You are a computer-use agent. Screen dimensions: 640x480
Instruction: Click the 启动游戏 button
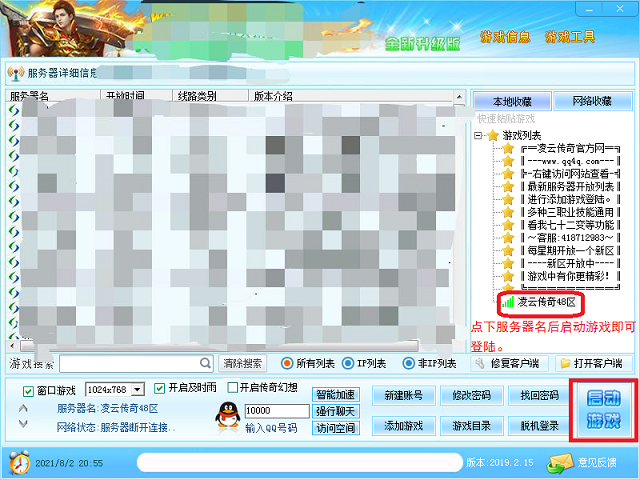point(604,410)
